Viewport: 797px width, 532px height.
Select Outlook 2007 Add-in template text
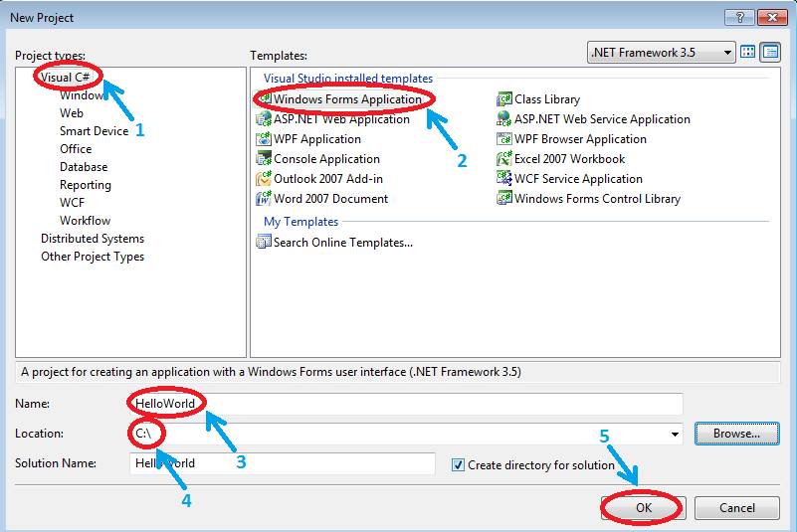point(328,178)
